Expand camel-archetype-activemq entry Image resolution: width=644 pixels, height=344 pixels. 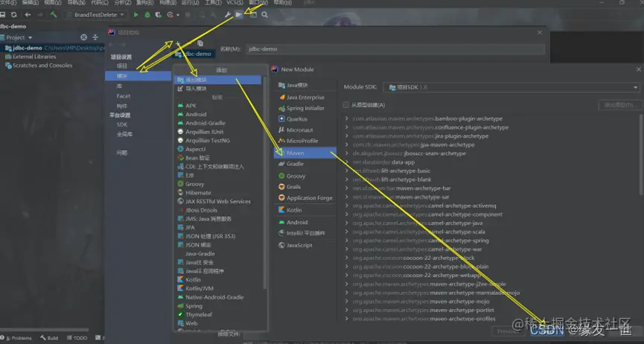point(347,206)
